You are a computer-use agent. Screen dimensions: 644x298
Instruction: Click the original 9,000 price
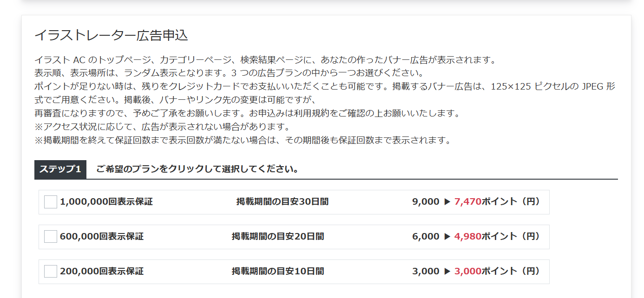(426, 202)
